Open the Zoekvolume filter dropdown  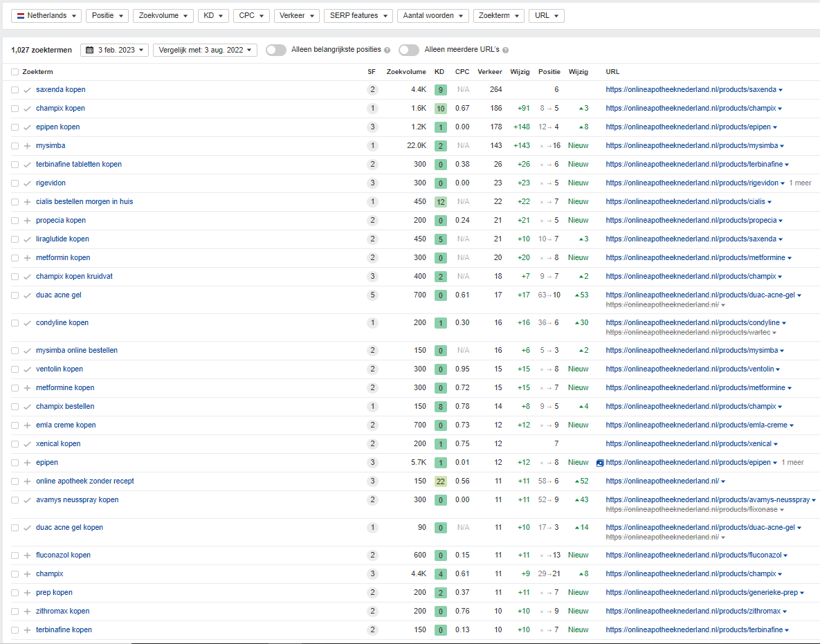click(163, 16)
